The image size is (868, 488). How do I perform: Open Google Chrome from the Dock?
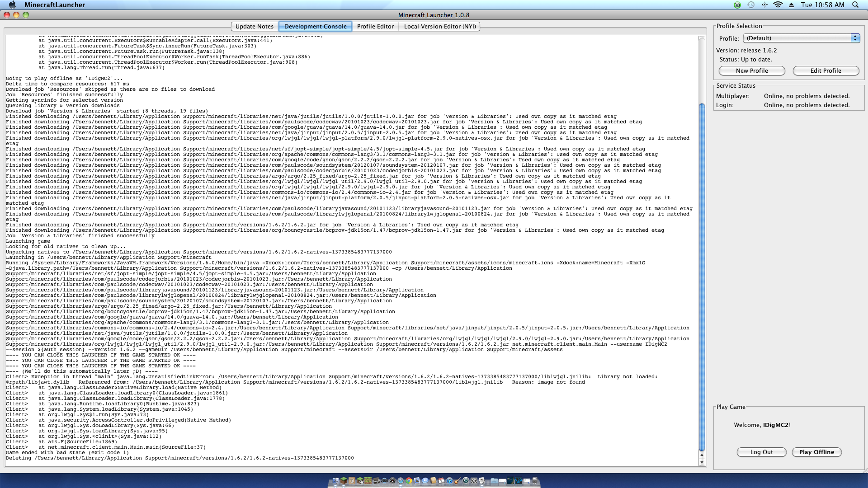(x=409, y=480)
